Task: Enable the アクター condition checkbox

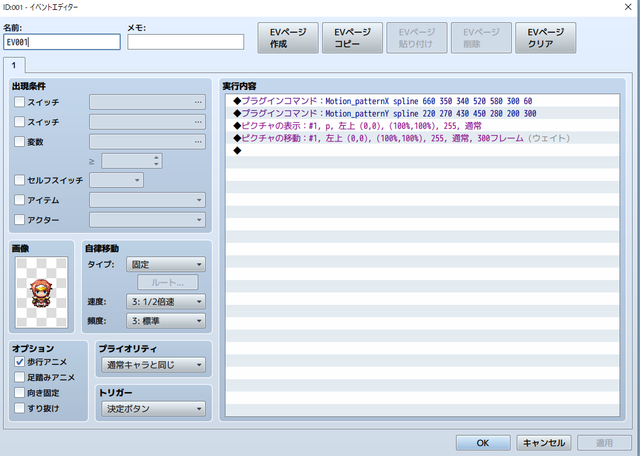Action: tap(19, 220)
